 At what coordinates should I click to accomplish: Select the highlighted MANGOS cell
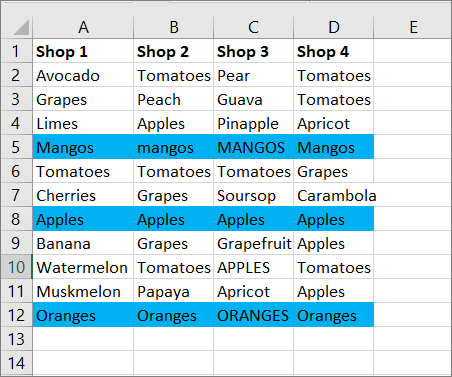[253, 147]
